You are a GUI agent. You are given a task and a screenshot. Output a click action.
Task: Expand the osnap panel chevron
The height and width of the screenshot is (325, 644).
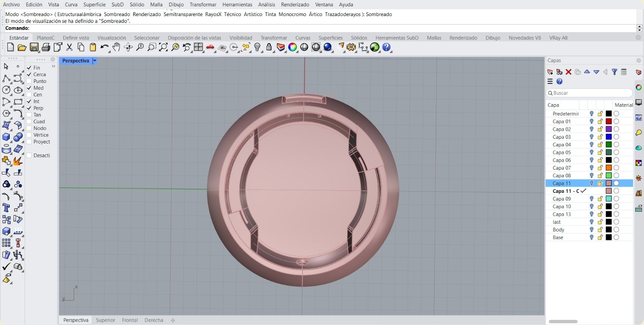(53, 66)
